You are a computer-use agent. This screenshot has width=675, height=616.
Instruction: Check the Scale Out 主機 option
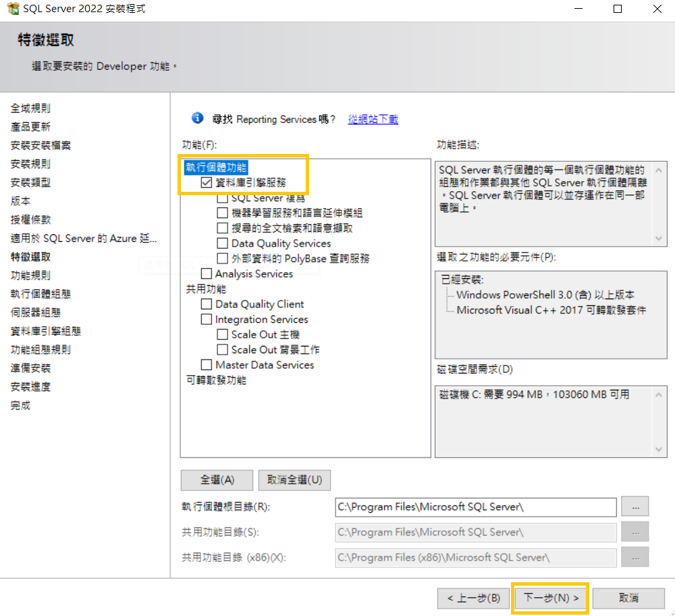[x=223, y=334]
